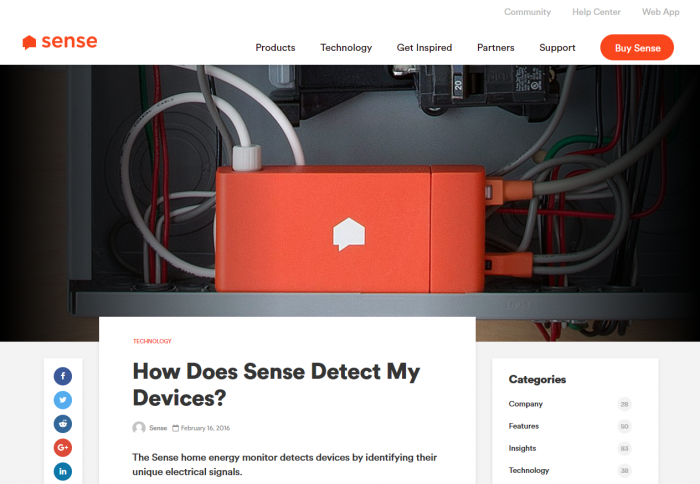Share article on Reddit
The image size is (700, 484).
click(x=63, y=424)
